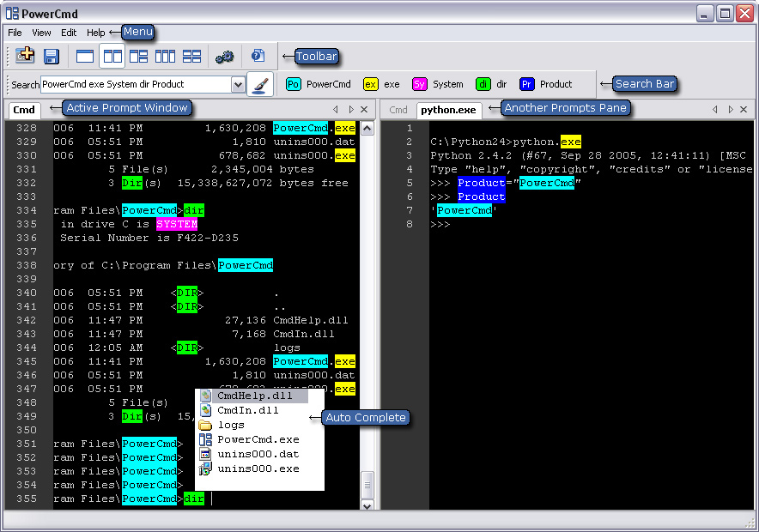Image resolution: width=759 pixels, height=532 pixels.
Task: Toggle the magenta System highlight keyword
Action: click(x=438, y=84)
